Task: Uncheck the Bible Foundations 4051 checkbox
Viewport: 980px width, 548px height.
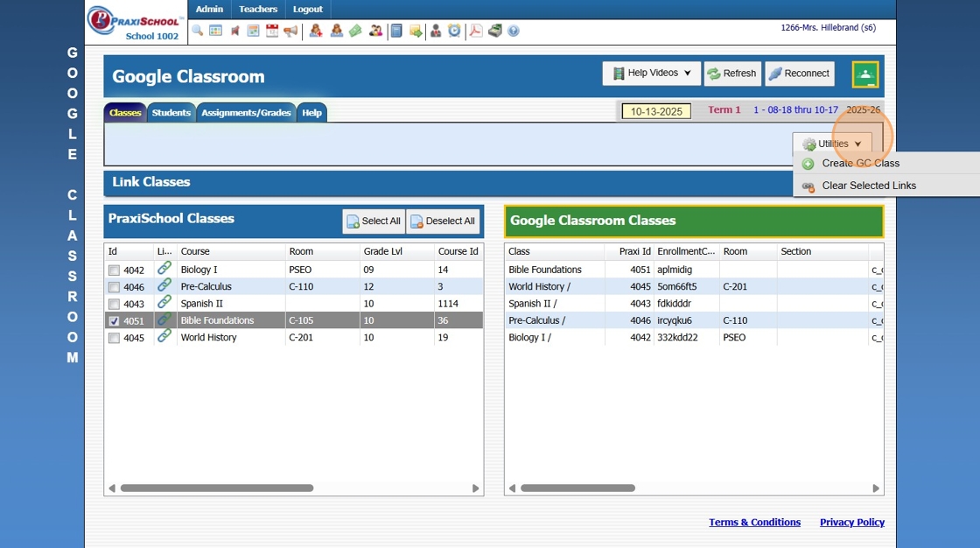Action: [x=114, y=321]
